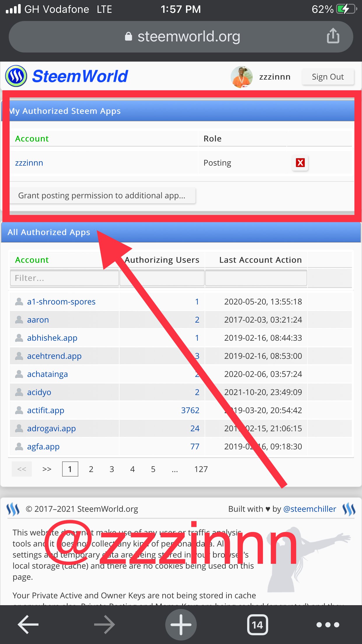Tap the browser forward arrow
The height and width of the screenshot is (644, 362).
click(x=105, y=624)
